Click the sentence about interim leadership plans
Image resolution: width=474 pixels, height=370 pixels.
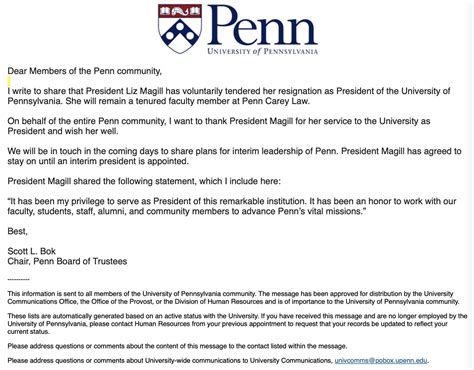(x=173, y=151)
